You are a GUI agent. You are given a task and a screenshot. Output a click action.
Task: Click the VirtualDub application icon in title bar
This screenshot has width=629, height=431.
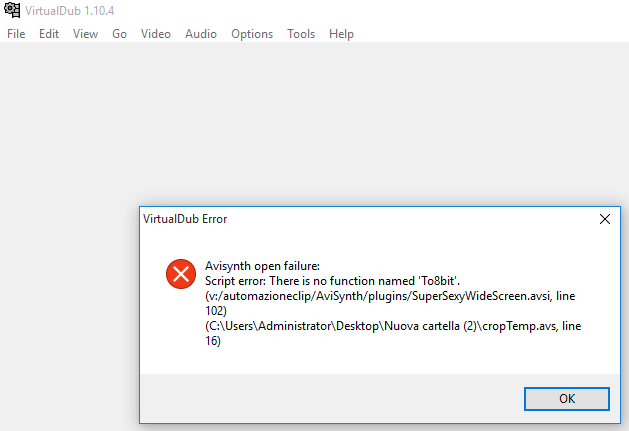point(13,11)
